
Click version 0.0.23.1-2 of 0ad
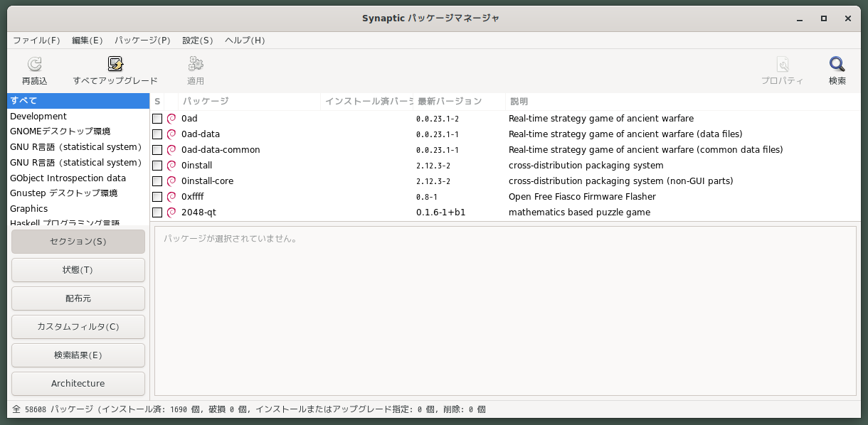(438, 119)
